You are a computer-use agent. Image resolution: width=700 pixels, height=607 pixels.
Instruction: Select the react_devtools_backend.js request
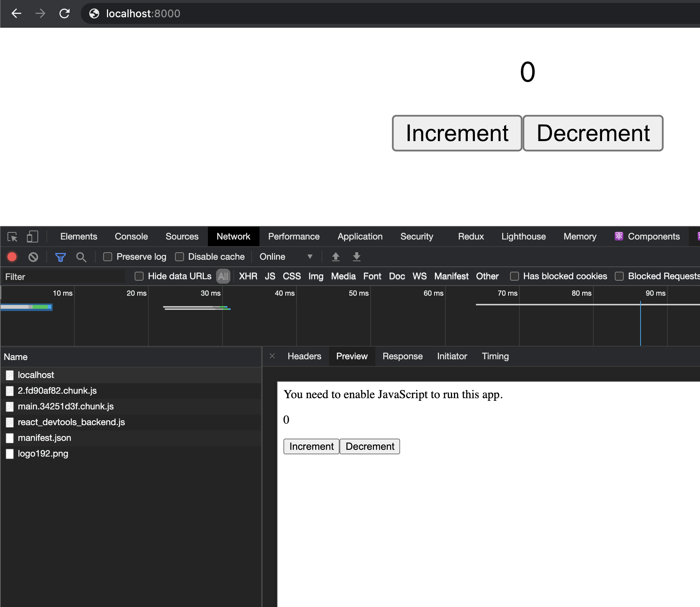point(131,422)
